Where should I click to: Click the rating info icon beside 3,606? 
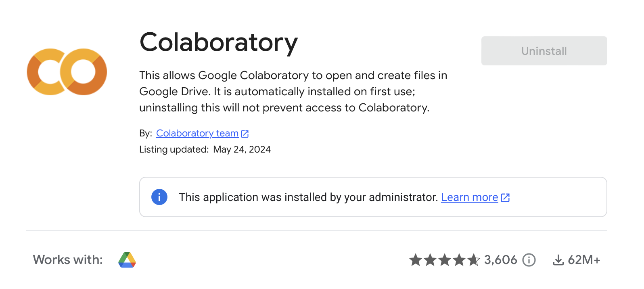point(529,260)
